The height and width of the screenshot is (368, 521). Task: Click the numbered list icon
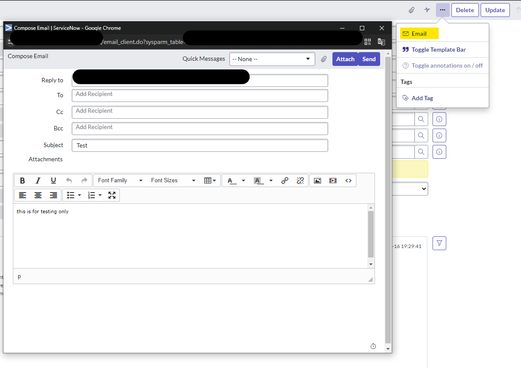[x=91, y=195]
